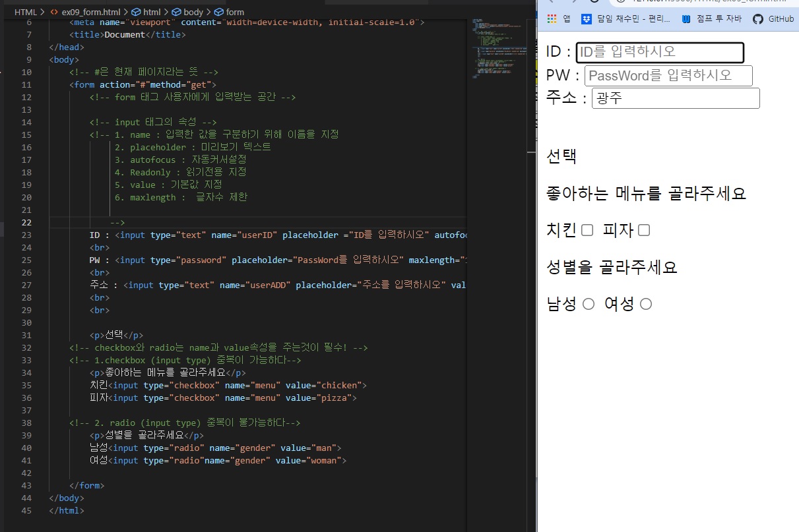Click the comment '6. maxlength : 글자수 제한'
The height and width of the screenshot is (532, 799).
click(x=181, y=197)
